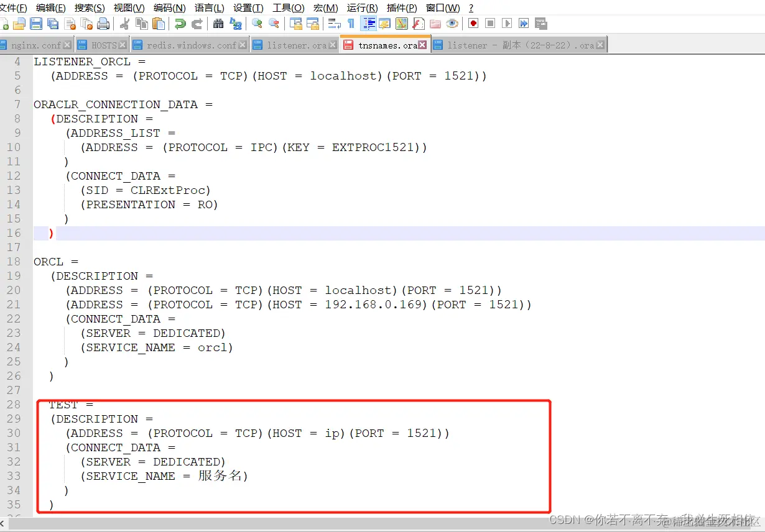Close the listener - 副本 tab
Viewport: 765px width, 532px height.
[x=600, y=45]
